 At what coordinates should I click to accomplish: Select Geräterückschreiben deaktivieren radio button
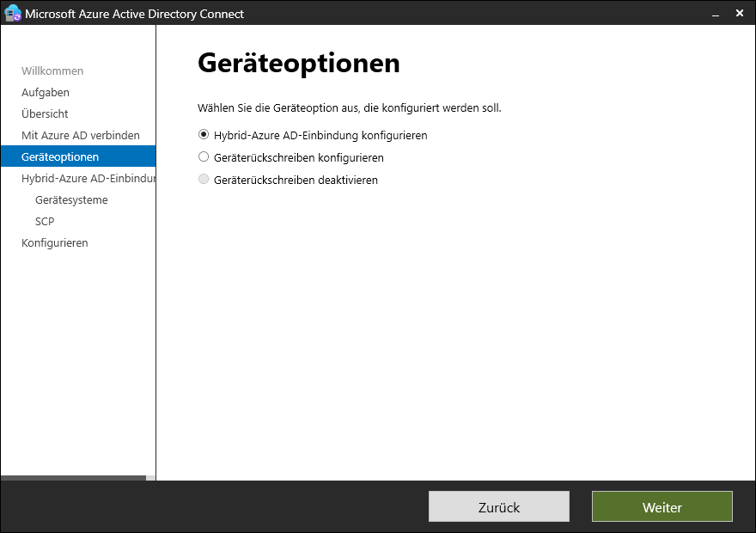204,180
